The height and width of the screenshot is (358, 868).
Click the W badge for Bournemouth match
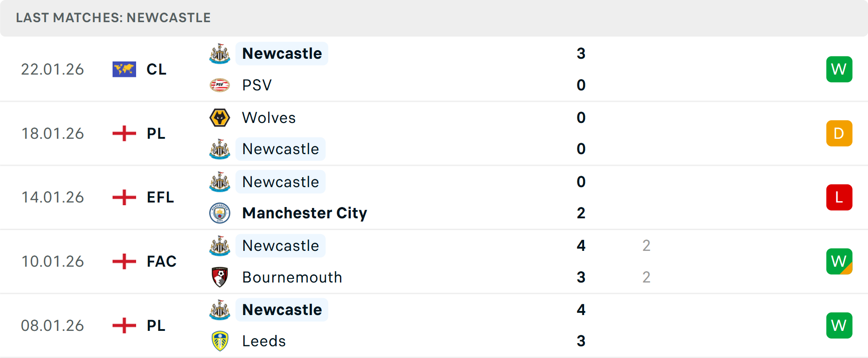click(839, 261)
